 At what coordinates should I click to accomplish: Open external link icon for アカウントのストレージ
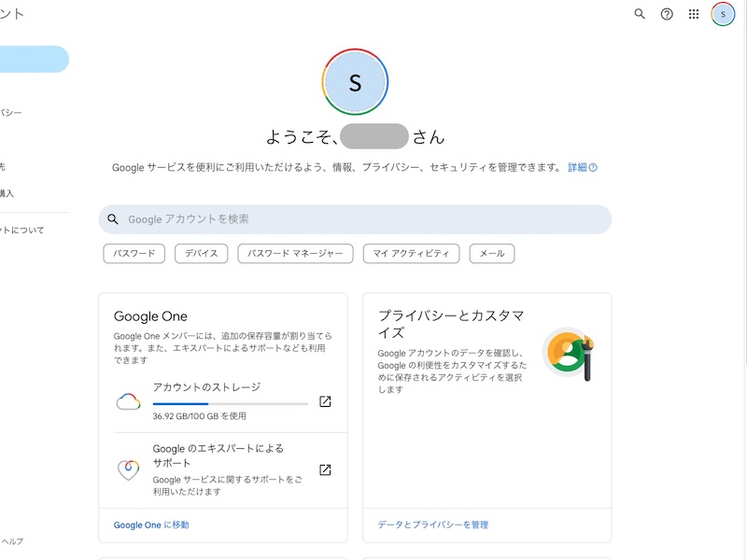click(325, 401)
